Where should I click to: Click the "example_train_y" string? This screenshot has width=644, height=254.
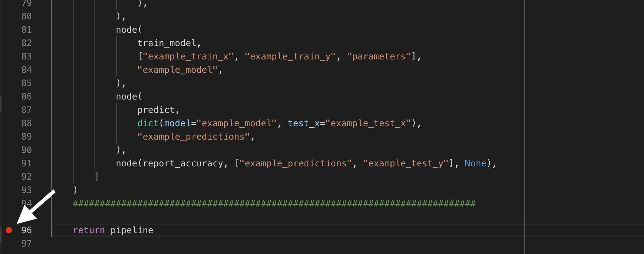(290, 56)
